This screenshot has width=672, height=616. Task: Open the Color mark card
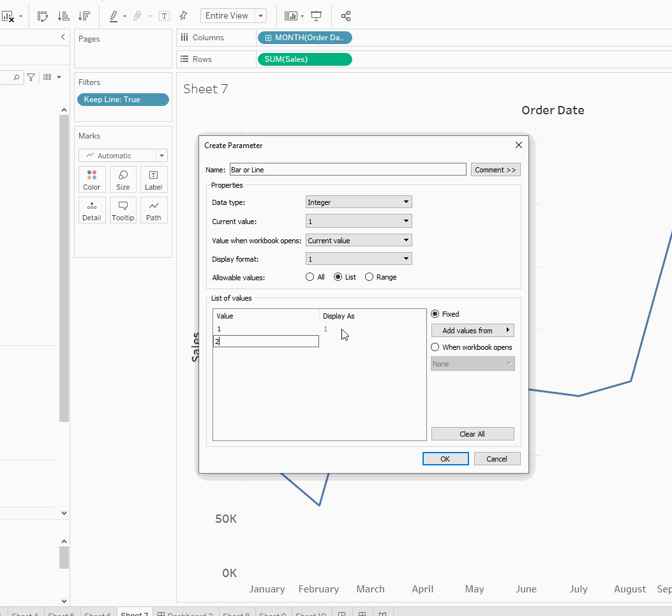click(92, 179)
